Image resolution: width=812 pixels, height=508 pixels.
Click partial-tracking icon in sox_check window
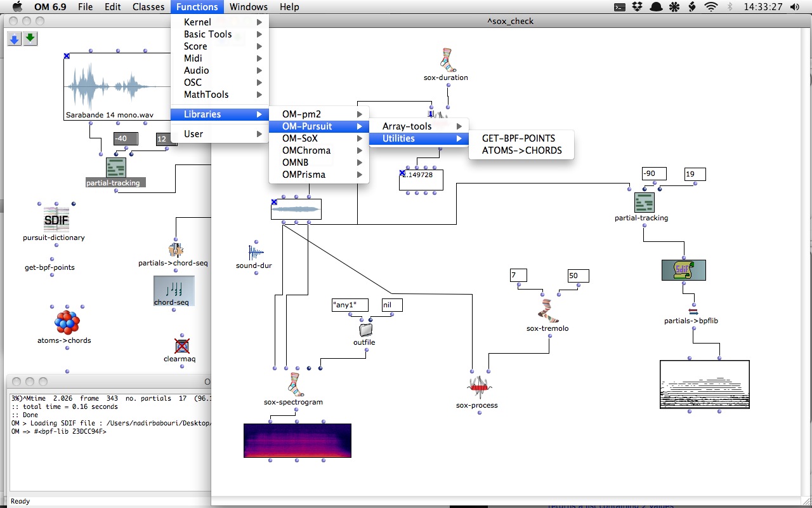point(644,203)
